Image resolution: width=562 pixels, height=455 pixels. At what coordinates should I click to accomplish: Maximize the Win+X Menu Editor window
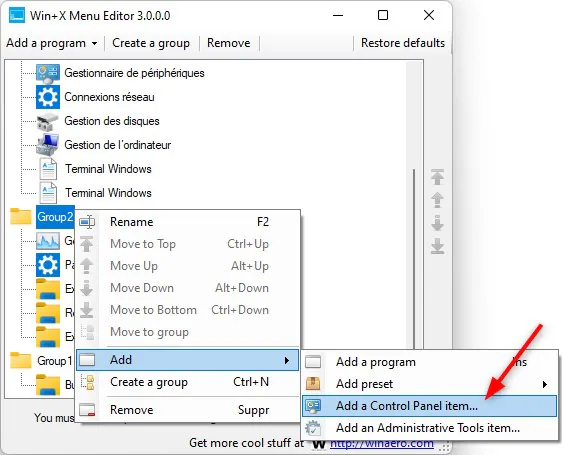tap(383, 15)
